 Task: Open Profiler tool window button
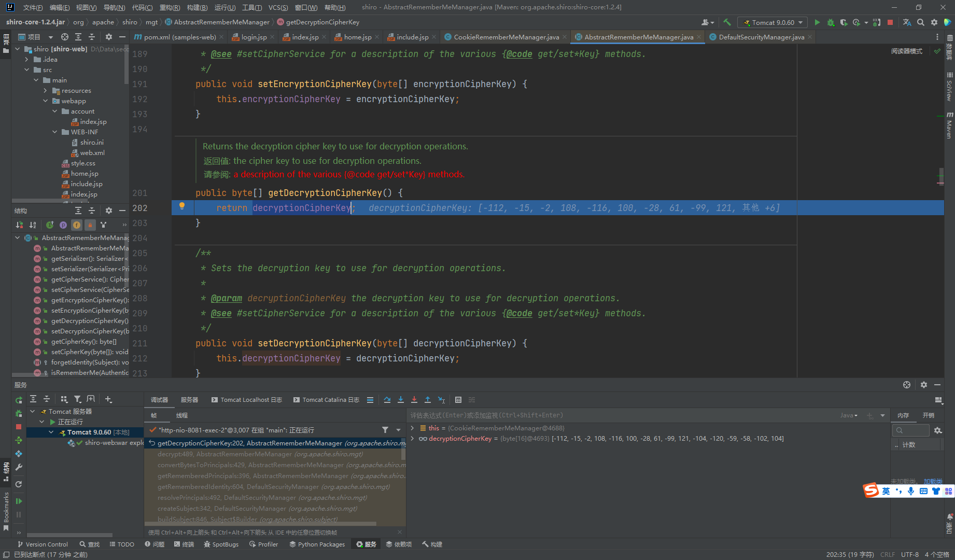click(263, 544)
